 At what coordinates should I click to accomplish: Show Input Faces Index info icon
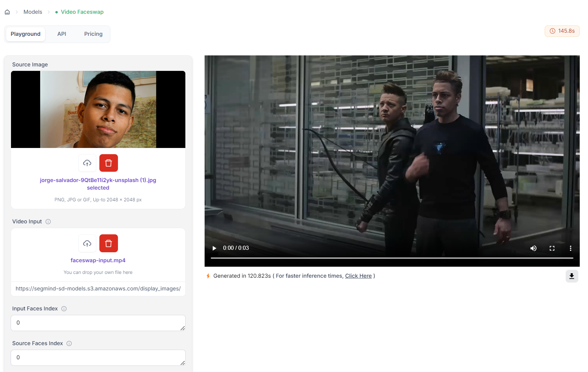click(64, 309)
